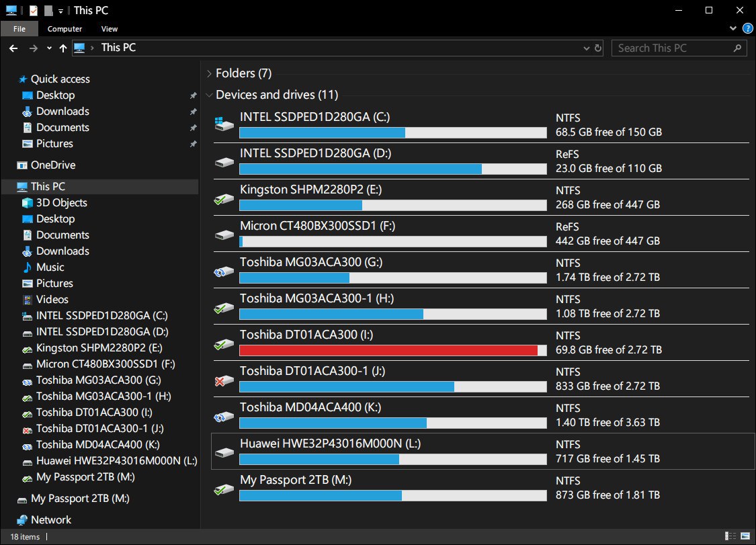Viewport: 756px width, 545px height.
Task: Click Toshiba DT01ACA300 (I:) drive icon
Action: (224, 343)
